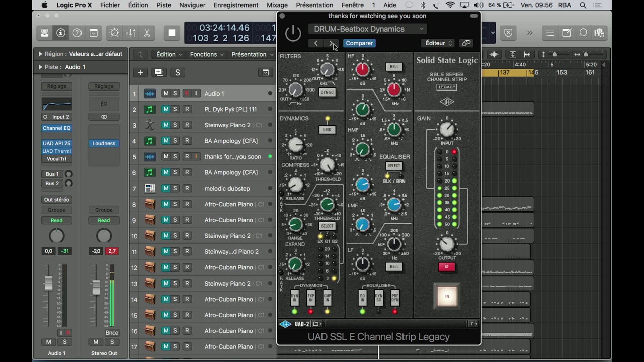Go to next plug-in preset
The image size is (644, 362).
(331, 43)
